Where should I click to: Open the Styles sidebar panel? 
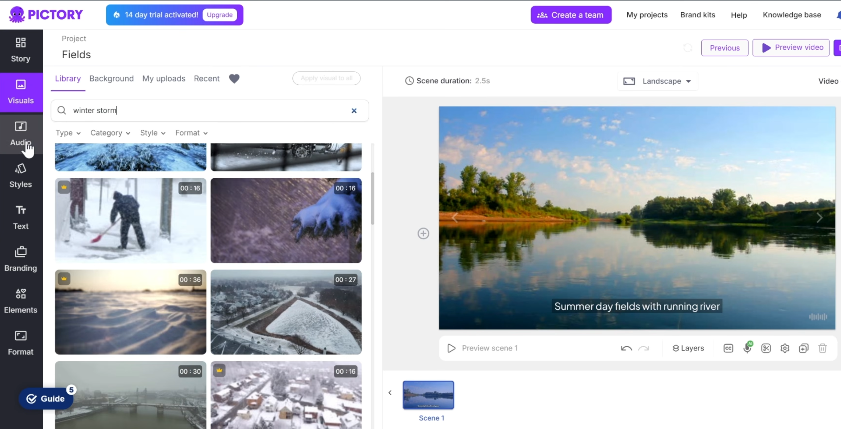[x=20, y=175]
